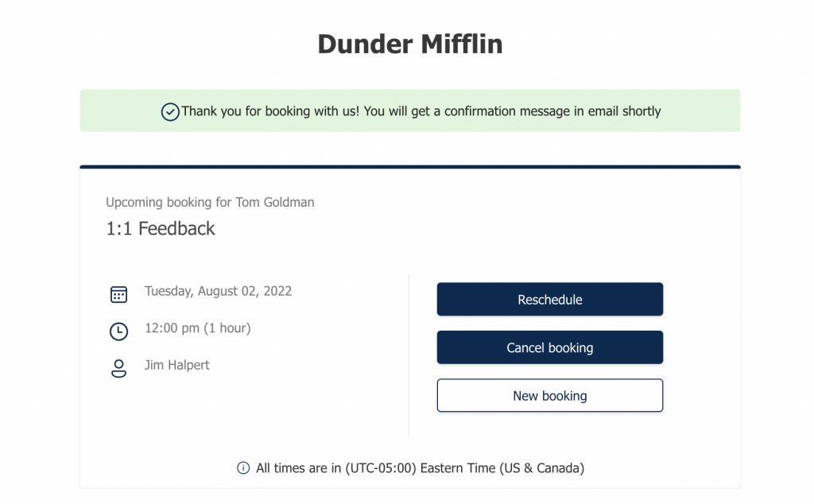
Task: Click the time '12:00 pm (1 hour)'
Action: click(197, 328)
